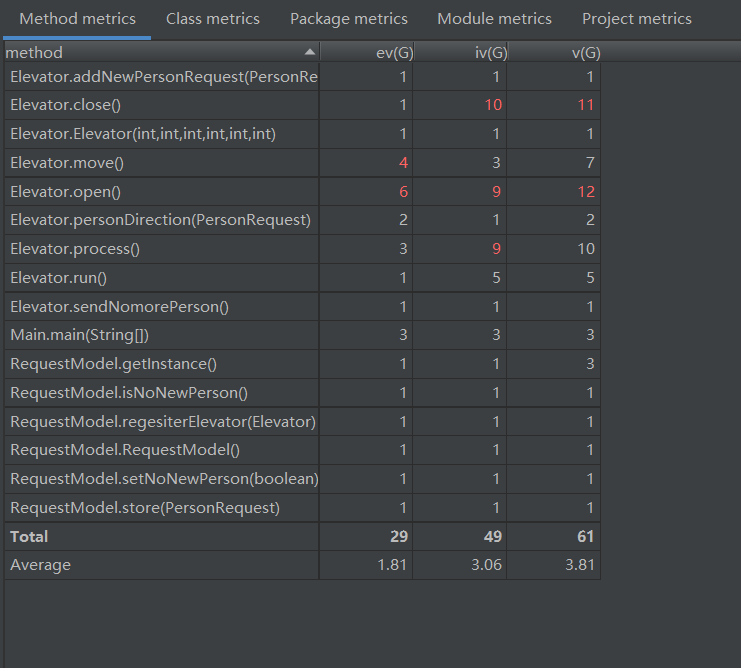This screenshot has width=741, height=668.
Task: Click the Elevator.process() method row
Action: [x=75, y=249]
